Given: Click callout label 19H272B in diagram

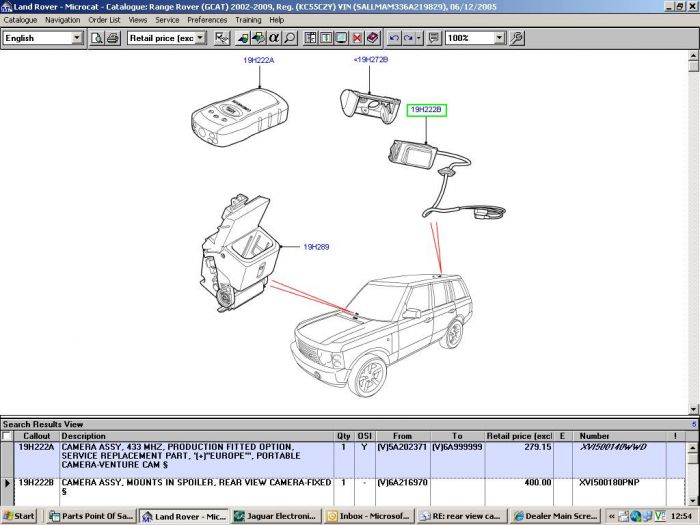Looking at the screenshot, I should (x=371, y=59).
